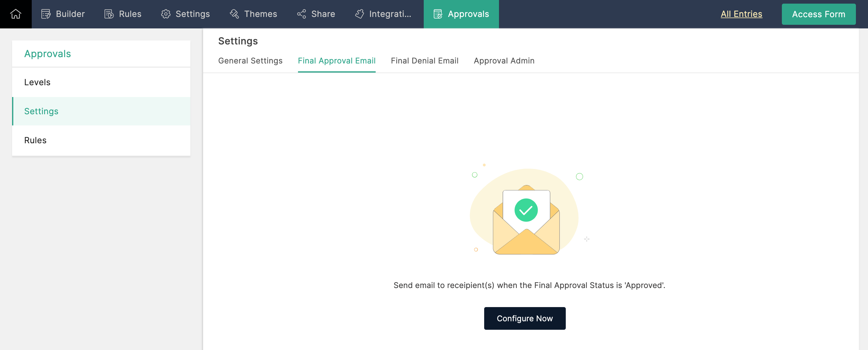Select the Settings section in sidebar

coord(101,111)
